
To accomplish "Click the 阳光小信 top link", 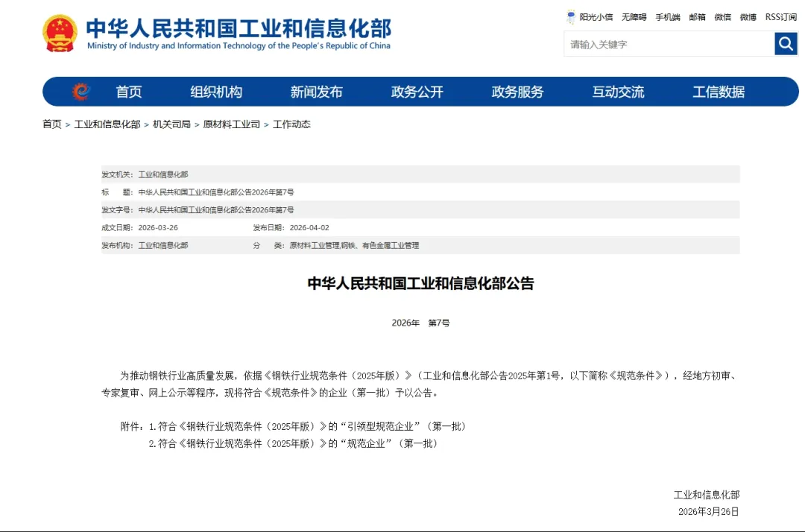I will click(x=596, y=17).
